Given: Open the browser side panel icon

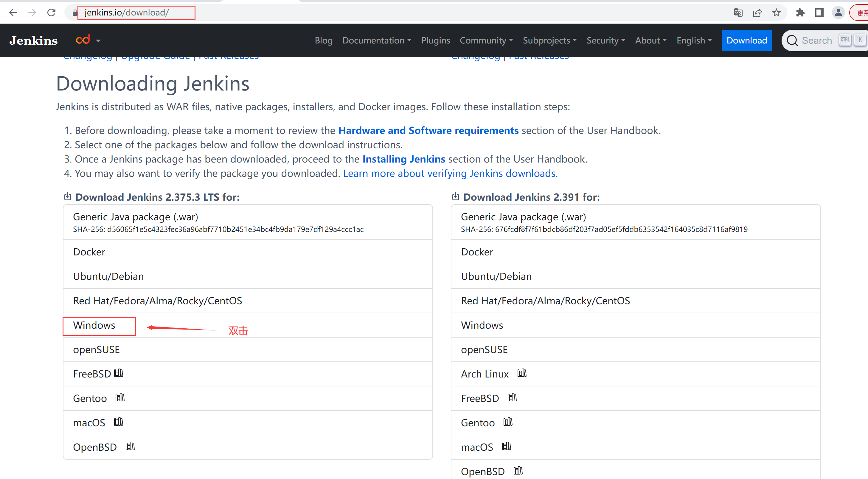Looking at the screenshot, I should tap(819, 13).
